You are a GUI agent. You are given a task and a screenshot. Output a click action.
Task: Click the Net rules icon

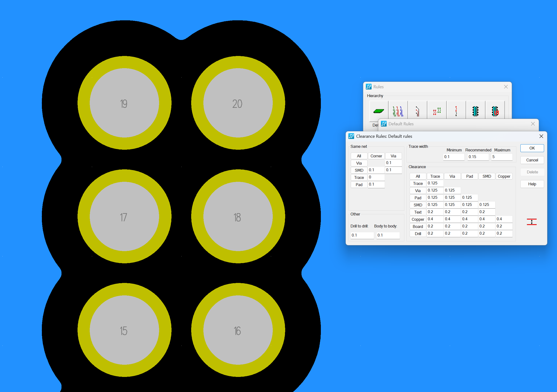(x=417, y=111)
